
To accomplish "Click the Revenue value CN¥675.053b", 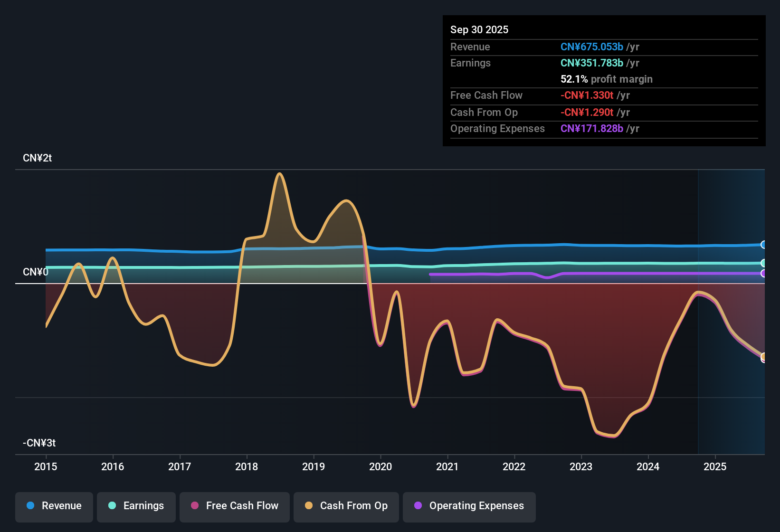I will coord(591,47).
